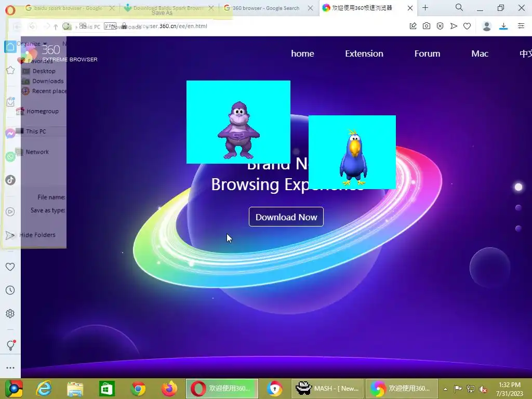This screenshot has width=532, height=399.
Task: Launch Google Chrome from taskbar
Action: tap(138, 389)
